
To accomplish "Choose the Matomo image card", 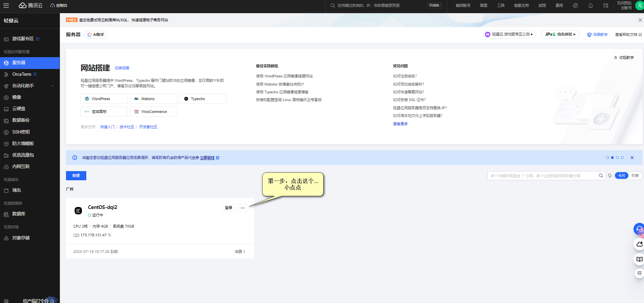I will pyautogui.click(x=154, y=99).
